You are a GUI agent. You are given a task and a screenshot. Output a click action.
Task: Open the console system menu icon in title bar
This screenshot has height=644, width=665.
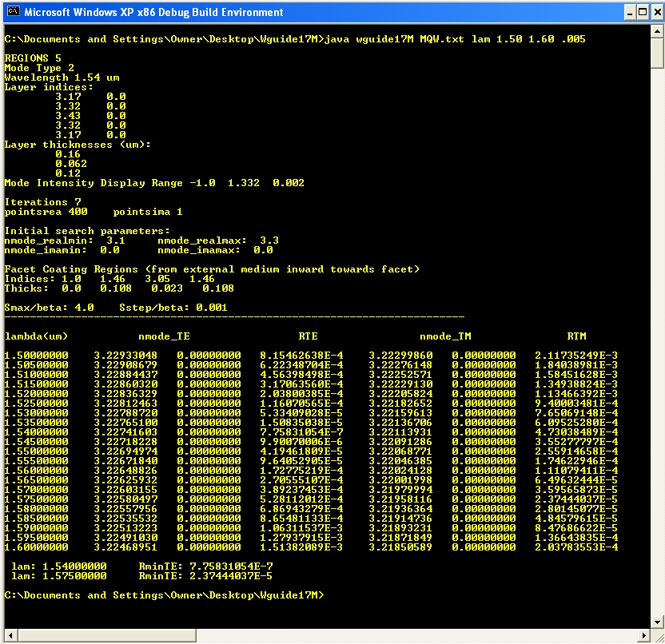13,12
